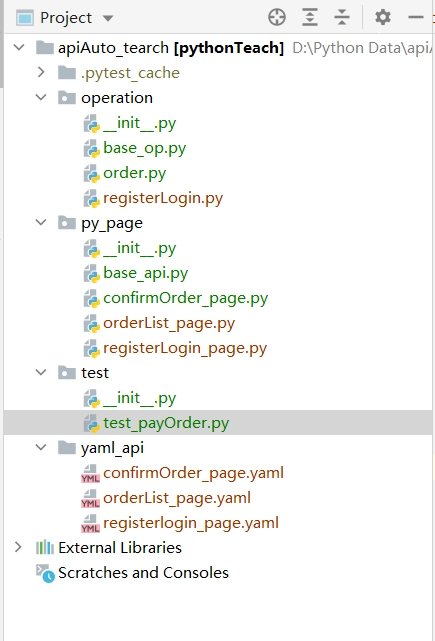Collapse the test package
435x641 pixels.
point(41,372)
